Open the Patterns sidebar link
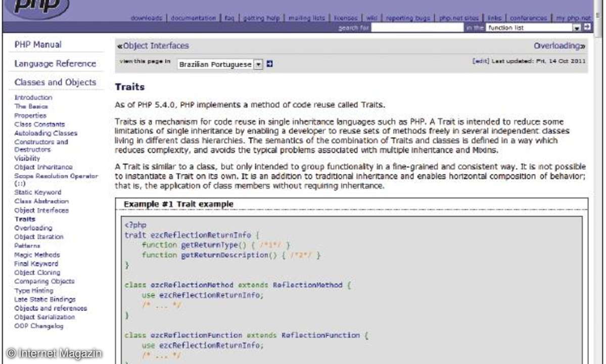Image resolution: width=606 pixels, height=364 pixels. [x=27, y=246]
